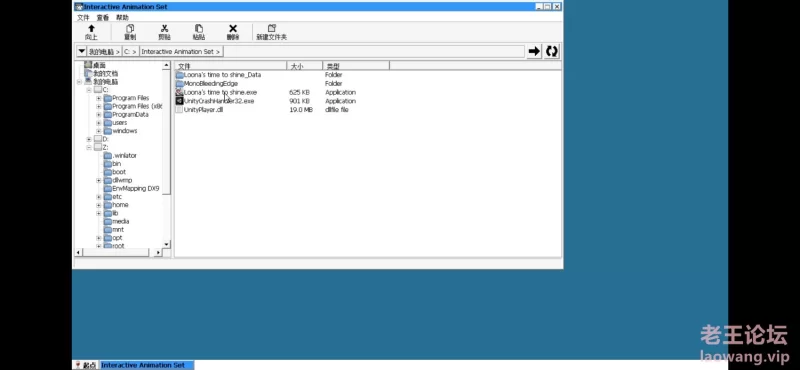Click the Z: drive icon in tree
Screen dimensions: 800x370
98,147
